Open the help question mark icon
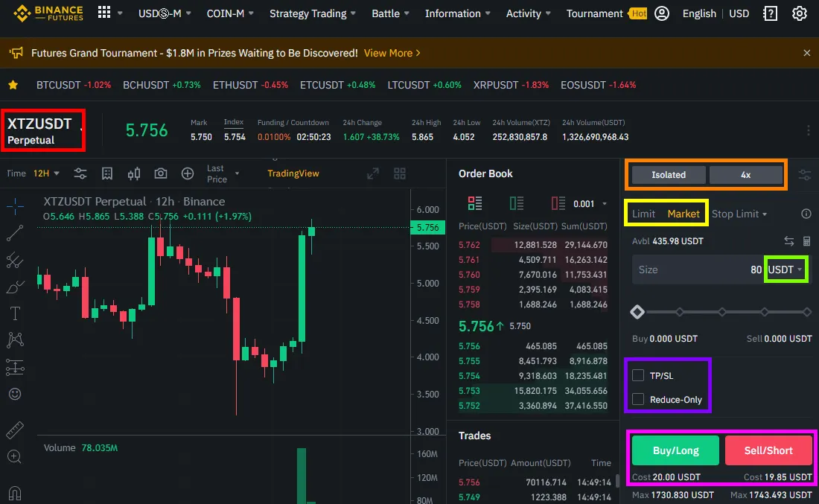 [x=771, y=13]
